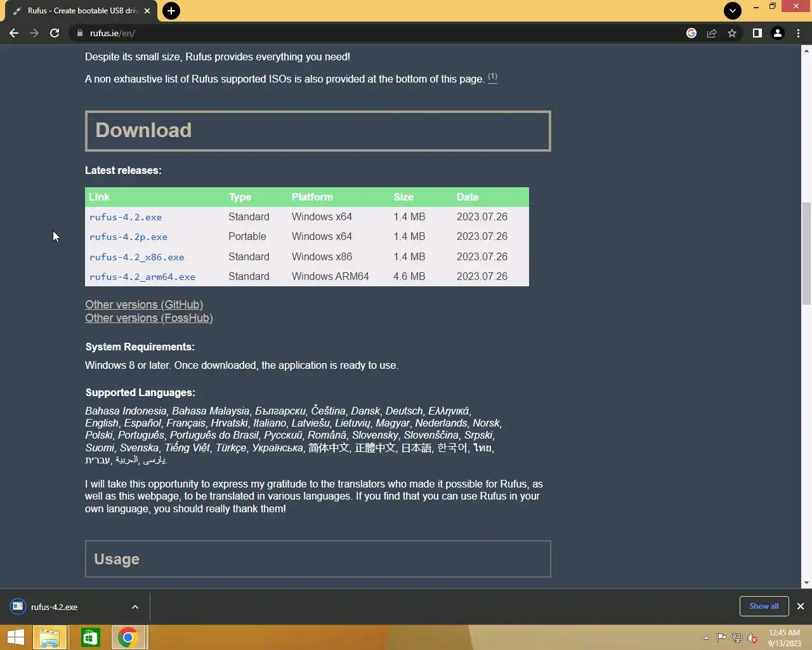Go back using browser back arrow

(14, 33)
